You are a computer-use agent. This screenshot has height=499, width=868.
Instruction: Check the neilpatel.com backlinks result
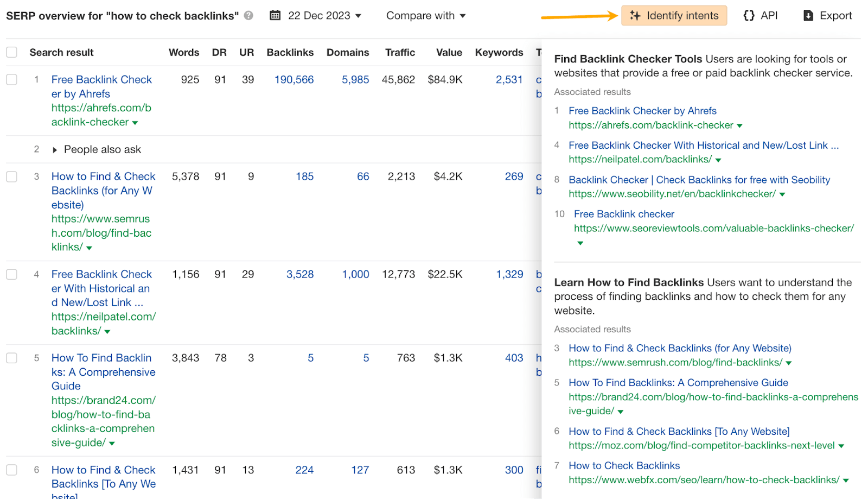(11, 274)
